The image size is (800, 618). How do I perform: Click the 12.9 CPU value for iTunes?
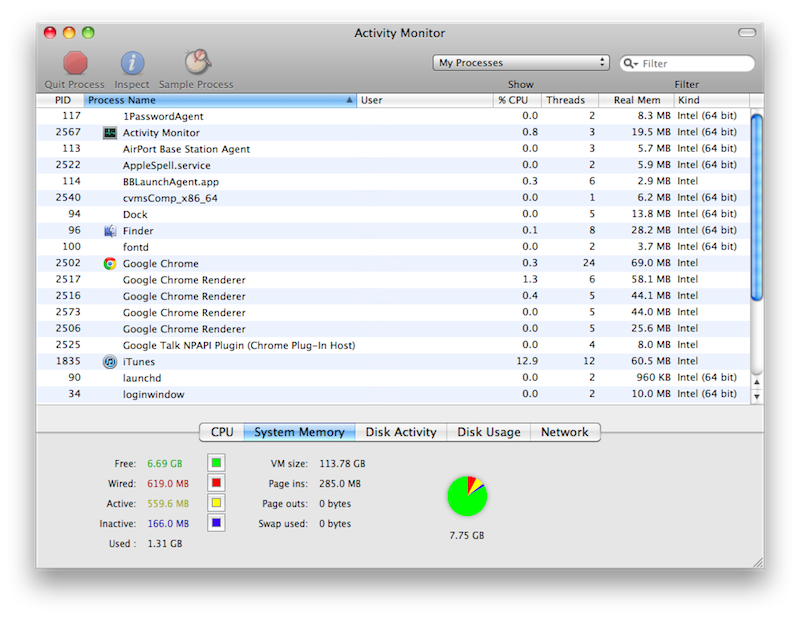pyautogui.click(x=527, y=361)
